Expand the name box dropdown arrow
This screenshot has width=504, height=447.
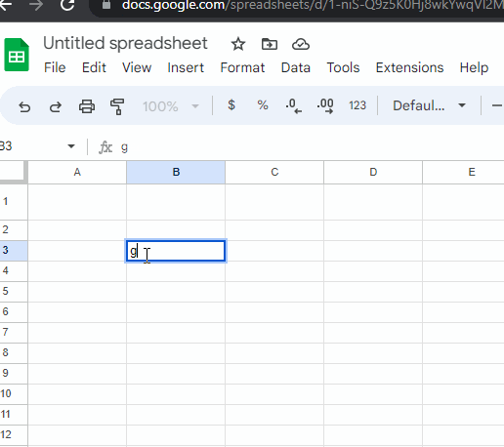point(71,146)
